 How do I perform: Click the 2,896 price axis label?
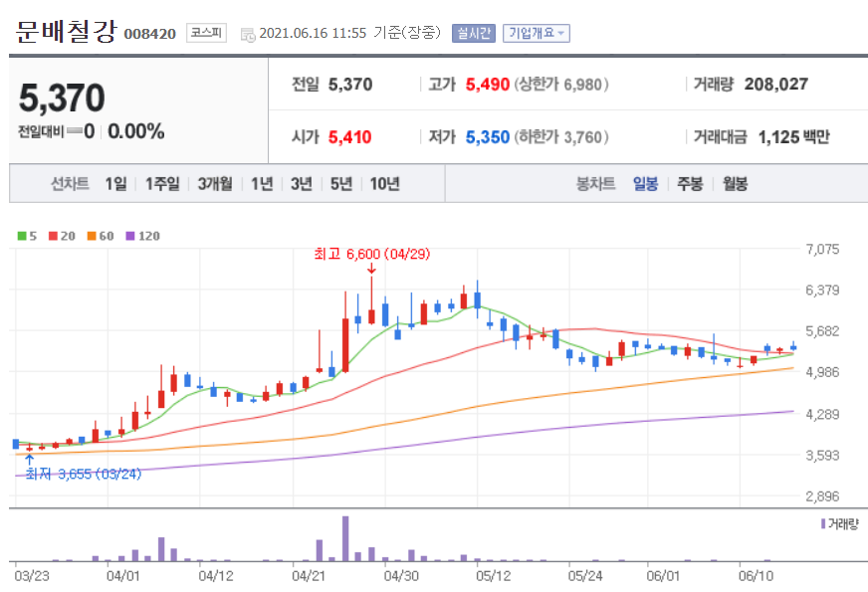pyautogui.click(x=822, y=496)
